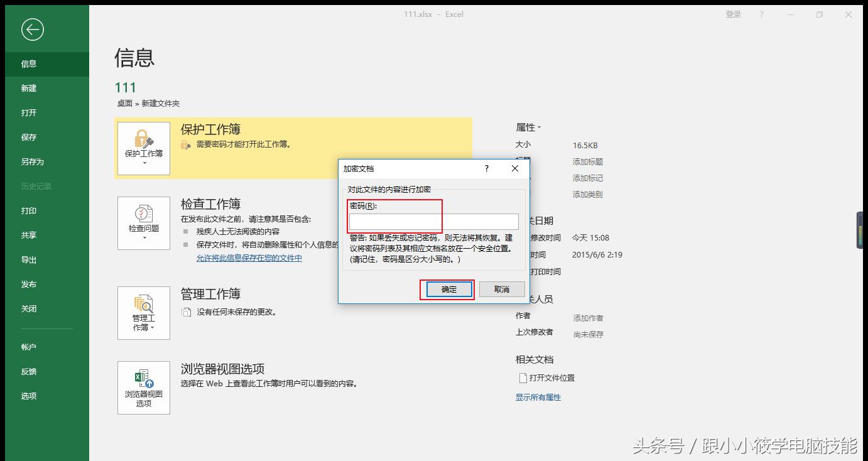868x461 pixels.
Task: Open the 选项 menu entry
Action: pyautogui.click(x=28, y=396)
